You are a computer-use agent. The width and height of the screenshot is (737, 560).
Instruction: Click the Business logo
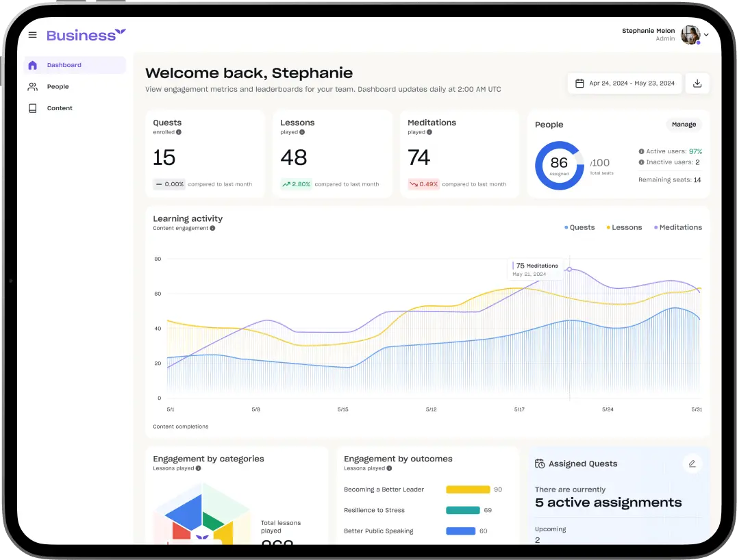pos(86,35)
